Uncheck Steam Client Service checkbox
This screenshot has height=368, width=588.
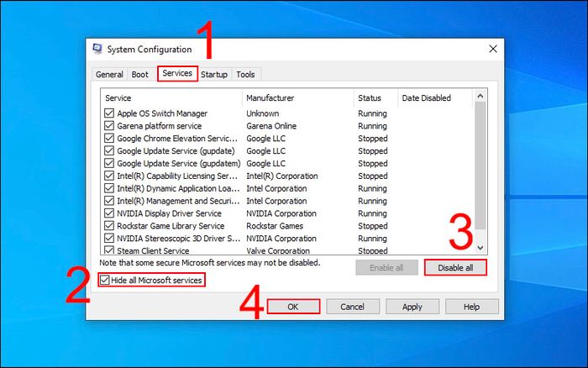coord(109,250)
